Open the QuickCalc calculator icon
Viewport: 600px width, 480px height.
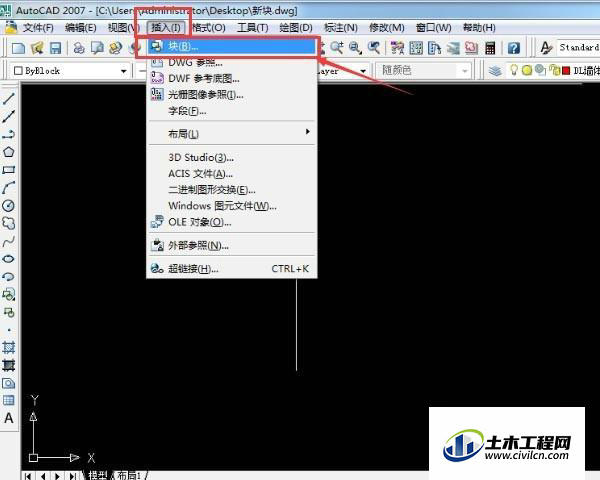[x=490, y=48]
